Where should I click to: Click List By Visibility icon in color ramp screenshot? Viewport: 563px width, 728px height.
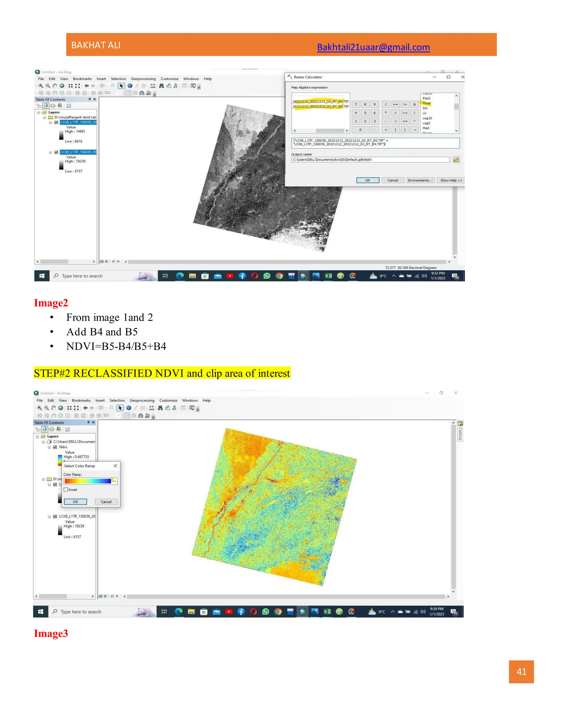point(52,429)
